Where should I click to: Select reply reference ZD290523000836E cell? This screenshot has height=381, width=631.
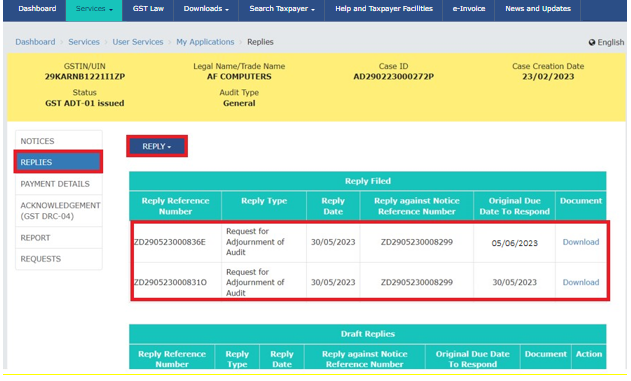tap(169, 242)
